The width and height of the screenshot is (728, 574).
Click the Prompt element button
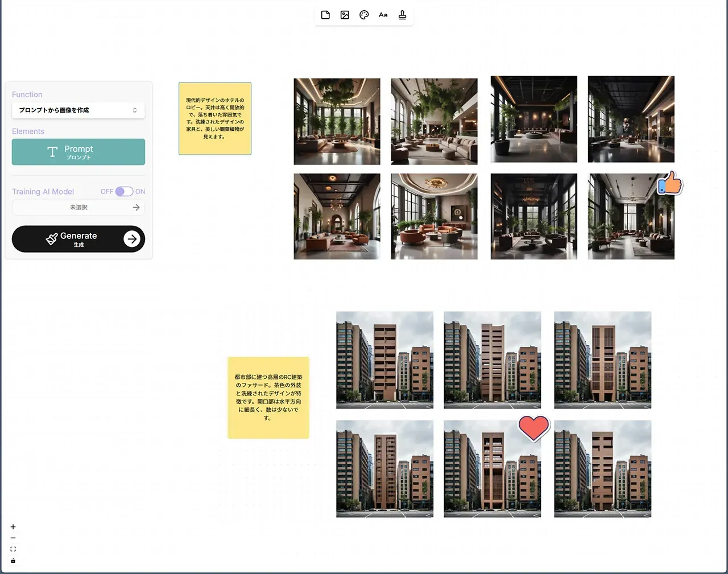pos(78,152)
